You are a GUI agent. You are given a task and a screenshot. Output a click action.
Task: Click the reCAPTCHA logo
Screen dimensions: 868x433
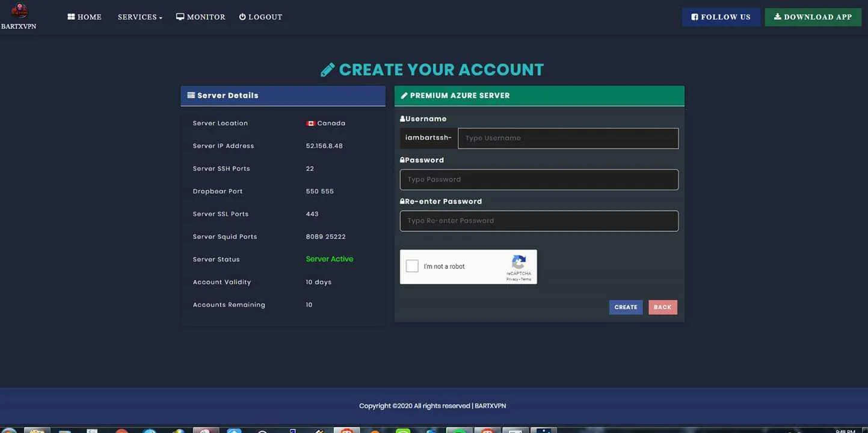click(519, 262)
